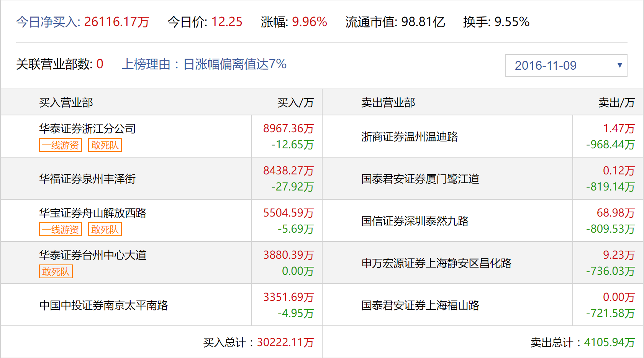Click 上榜理由：日涨幅偏离值达7% link
Viewport: 644px width, 358px height.
click(x=204, y=64)
